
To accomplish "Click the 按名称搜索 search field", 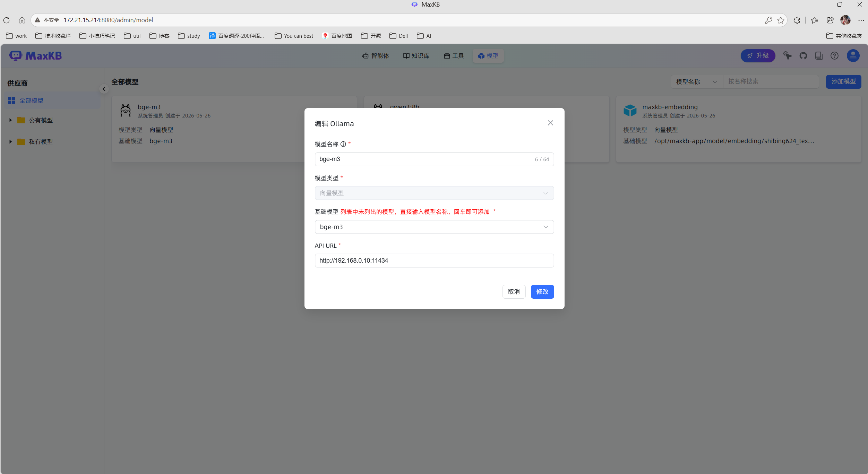I will pos(771,82).
